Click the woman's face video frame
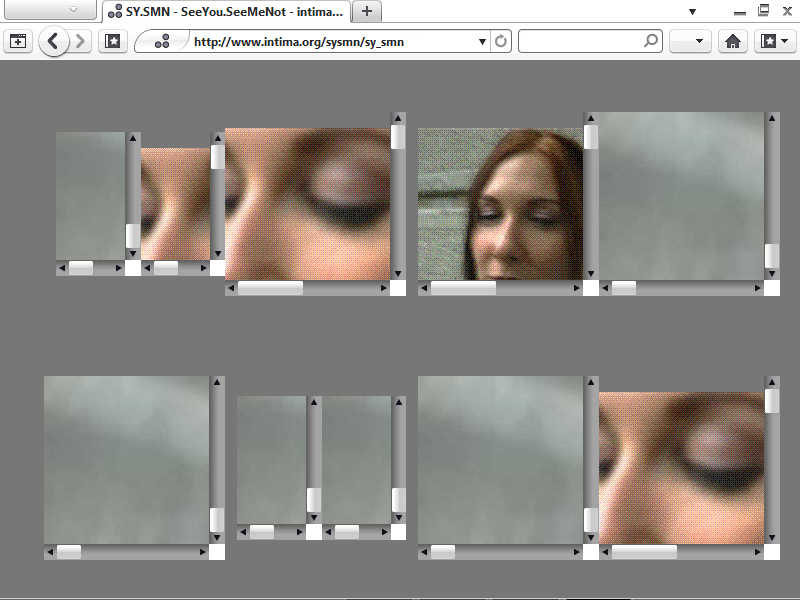The height and width of the screenshot is (600, 800). tap(500, 204)
